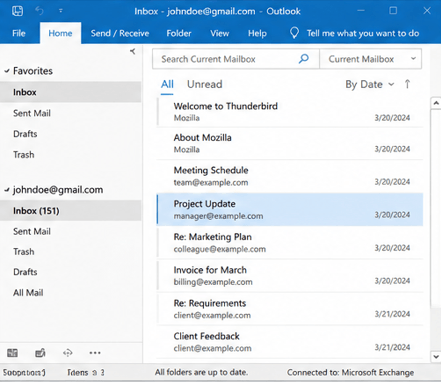
Task: Open the View ribbon tab
Action: click(x=220, y=33)
